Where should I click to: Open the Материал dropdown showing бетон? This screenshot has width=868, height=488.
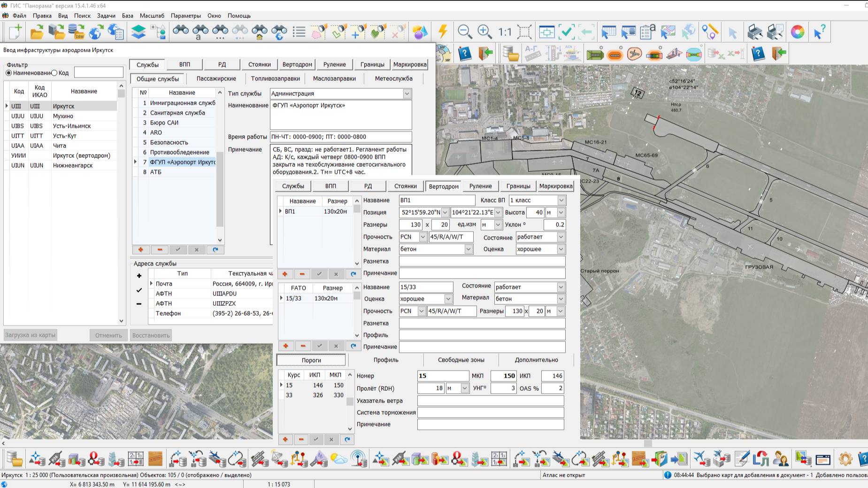[x=468, y=249]
